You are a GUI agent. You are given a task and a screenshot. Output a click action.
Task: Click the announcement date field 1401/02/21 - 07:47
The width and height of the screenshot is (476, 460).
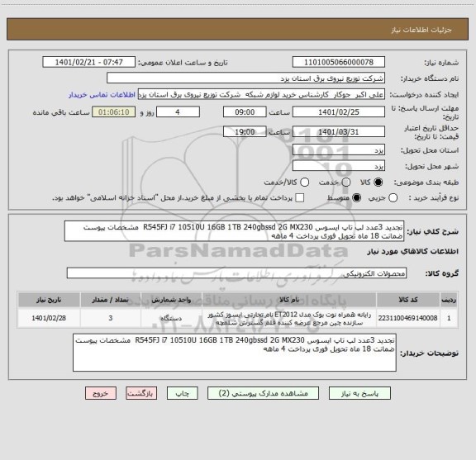(89, 62)
